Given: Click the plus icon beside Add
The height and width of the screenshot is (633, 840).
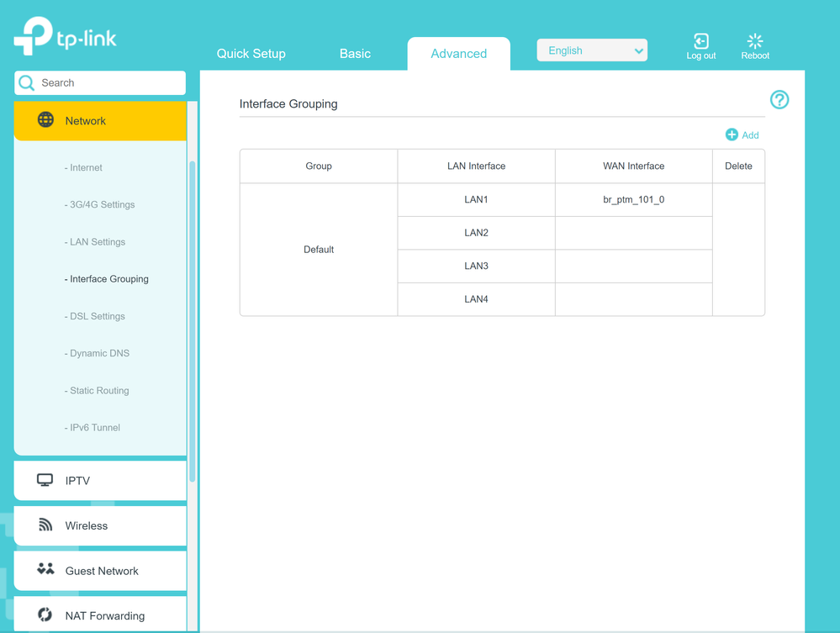Looking at the screenshot, I should 732,135.
